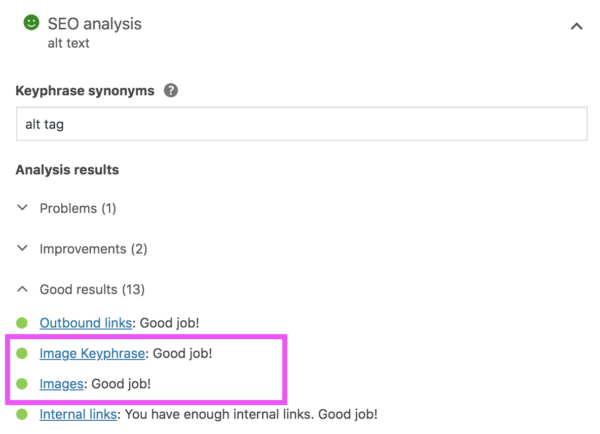This screenshot has width=600, height=434.
Task: Click the green bullet beside Images
Action: click(x=22, y=383)
